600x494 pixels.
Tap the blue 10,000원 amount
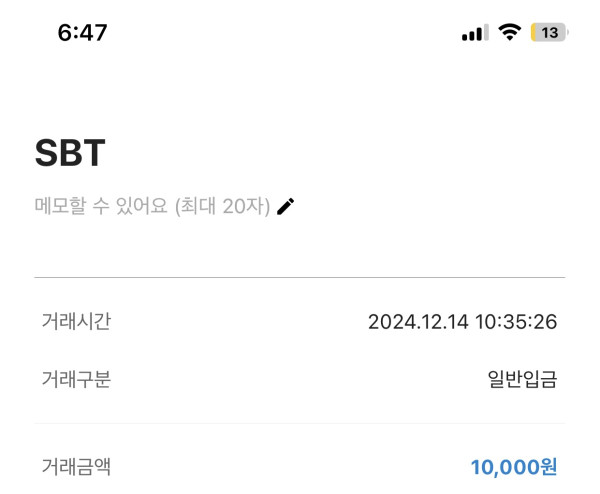coord(513,466)
